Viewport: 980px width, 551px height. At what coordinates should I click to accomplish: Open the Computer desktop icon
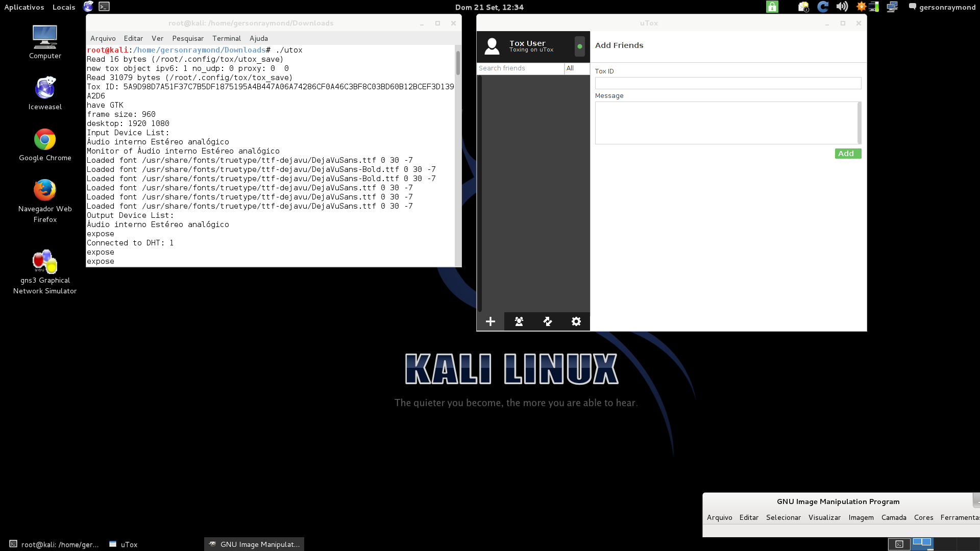click(45, 42)
